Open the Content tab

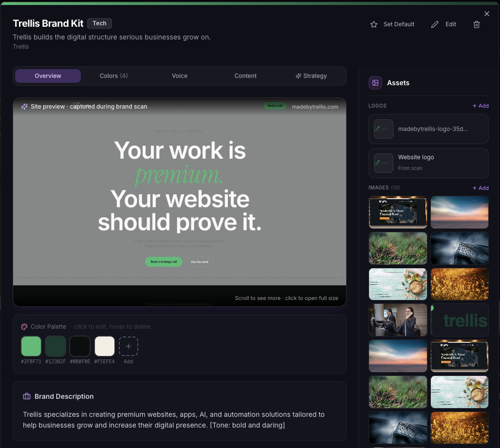tap(245, 76)
